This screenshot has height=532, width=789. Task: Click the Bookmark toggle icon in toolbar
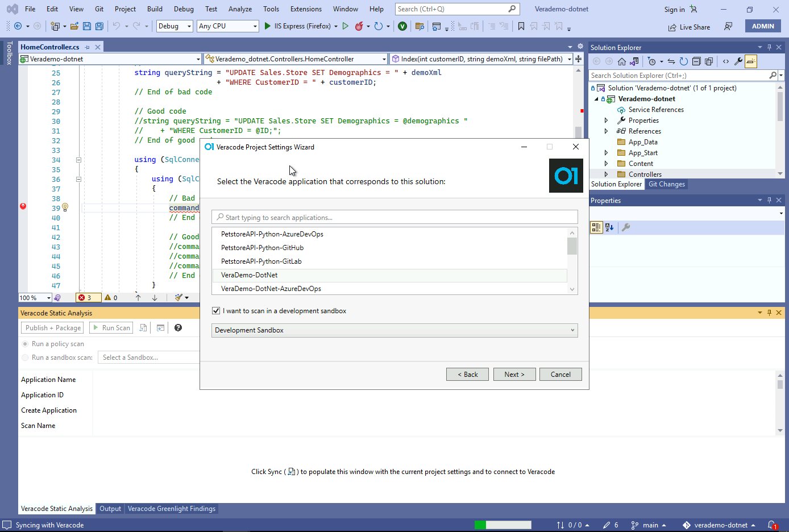(x=521, y=26)
